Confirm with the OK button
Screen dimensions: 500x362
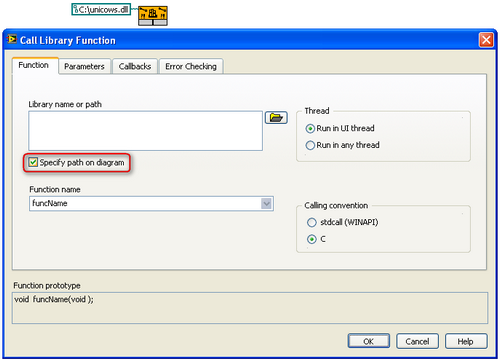point(369,341)
